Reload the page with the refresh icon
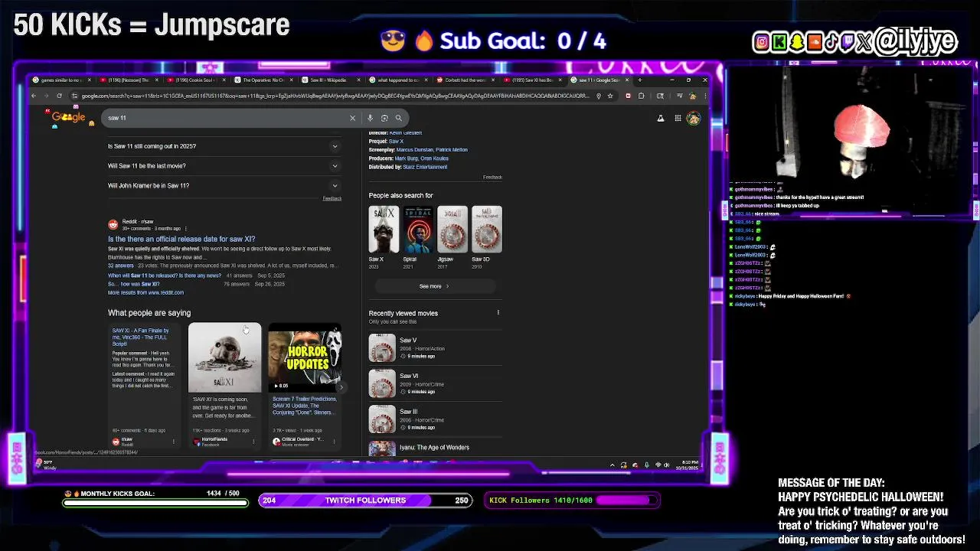The width and height of the screenshot is (980, 551). click(x=59, y=96)
